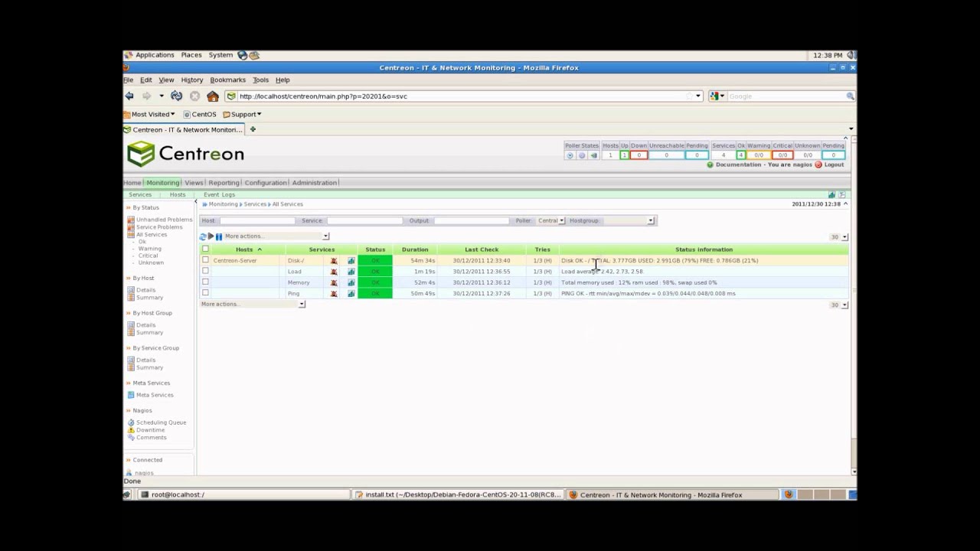Open Hostgroup dropdown
This screenshot has height=551, width=980.
tap(628, 220)
